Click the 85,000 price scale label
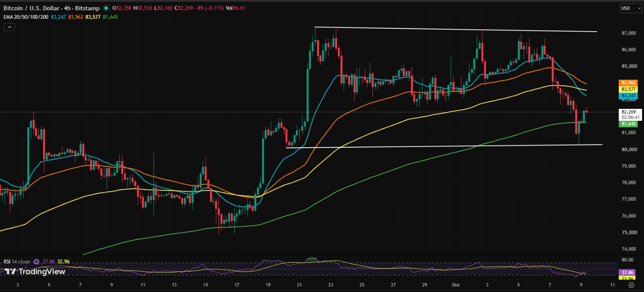Image resolution: width=644 pixels, height=292 pixels. [x=629, y=66]
